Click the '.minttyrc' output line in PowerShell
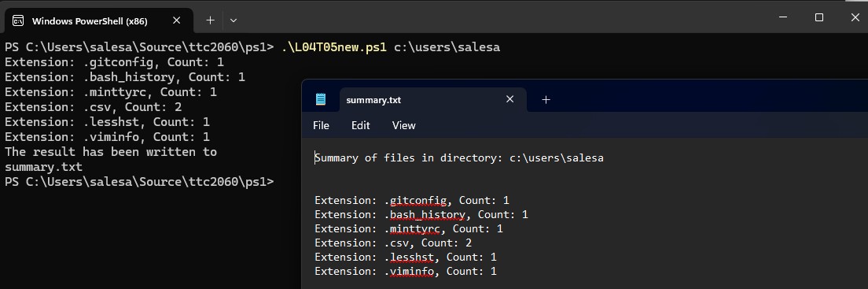 (111, 92)
